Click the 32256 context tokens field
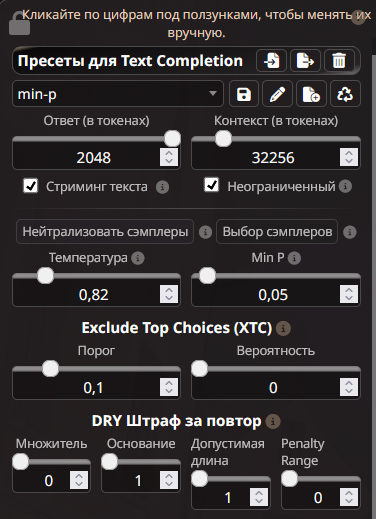The image size is (376, 519). pyautogui.click(x=276, y=157)
